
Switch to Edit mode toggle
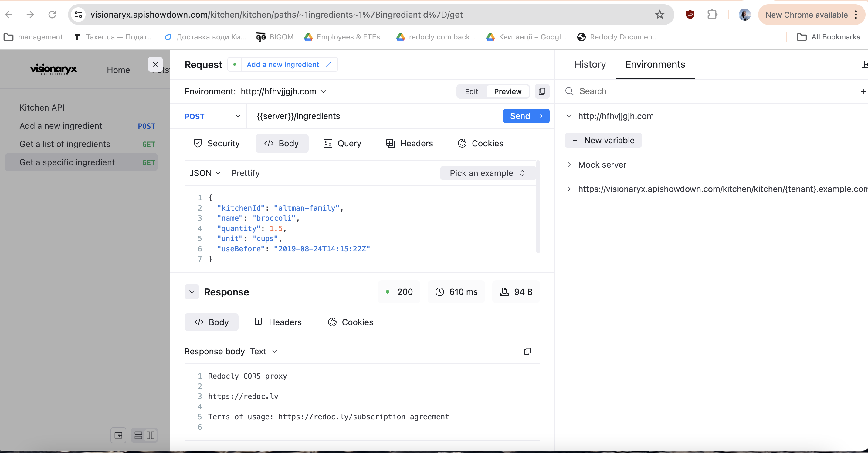pos(471,91)
